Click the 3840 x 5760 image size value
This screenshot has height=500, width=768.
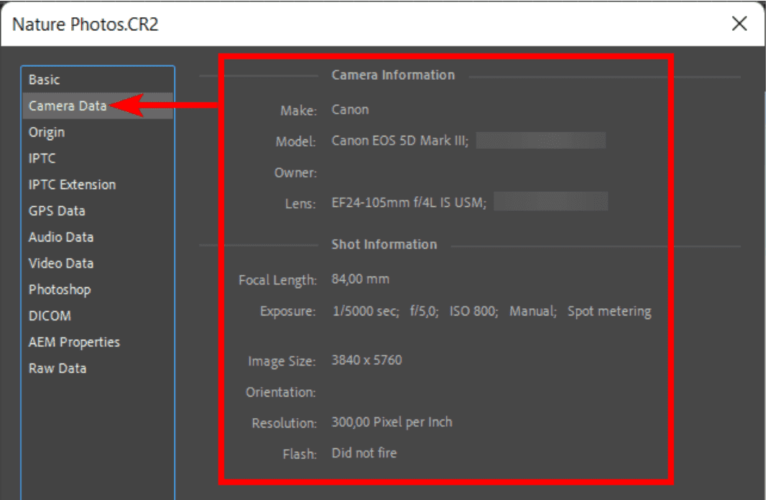367,360
